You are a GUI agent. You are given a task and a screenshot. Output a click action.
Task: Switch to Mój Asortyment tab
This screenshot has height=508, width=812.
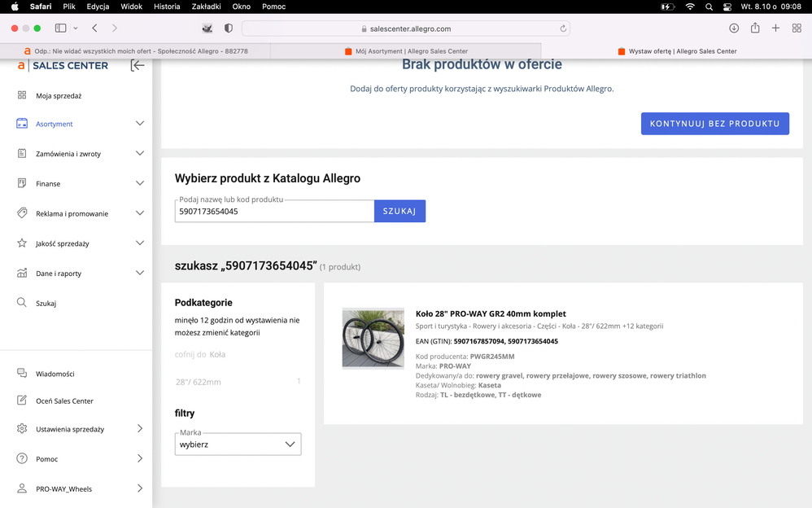click(406, 51)
